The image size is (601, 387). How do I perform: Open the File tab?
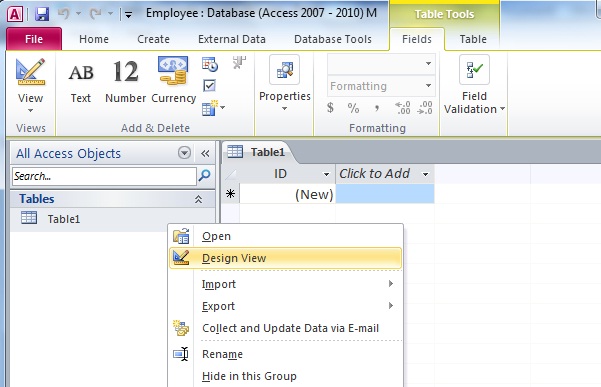[x=34, y=39]
